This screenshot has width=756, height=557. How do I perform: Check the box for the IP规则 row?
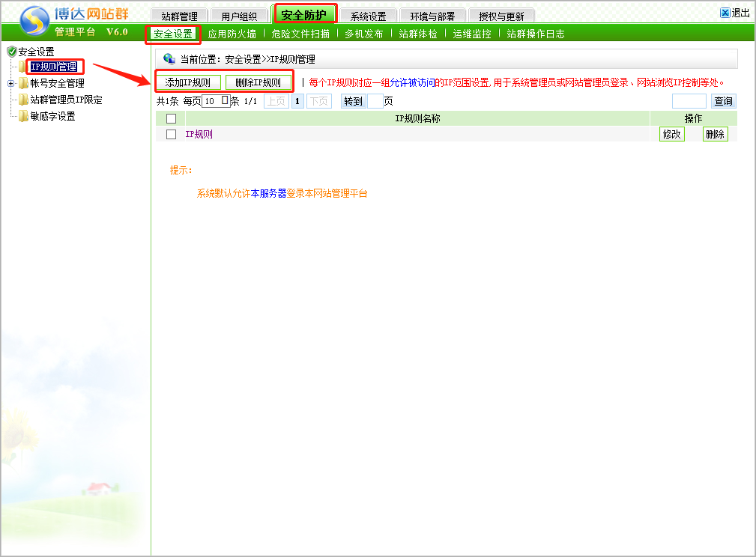click(x=171, y=135)
